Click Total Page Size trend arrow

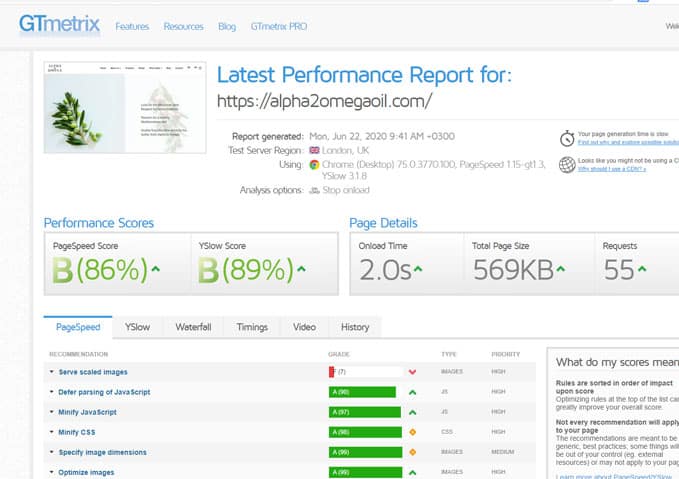click(560, 269)
